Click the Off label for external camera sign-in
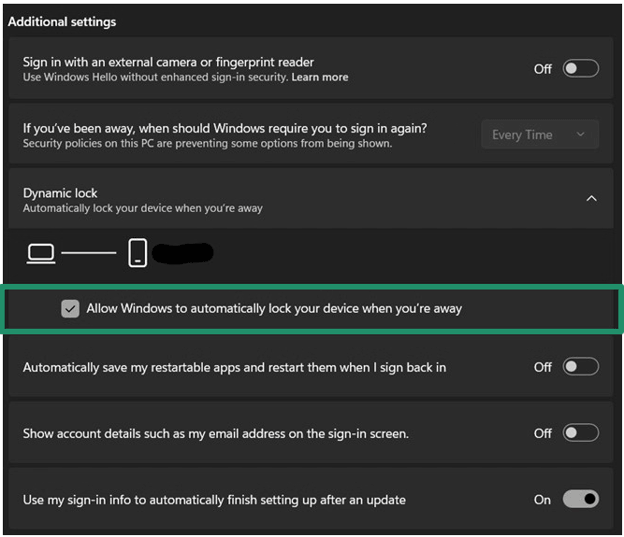624x537 pixels. point(543,69)
